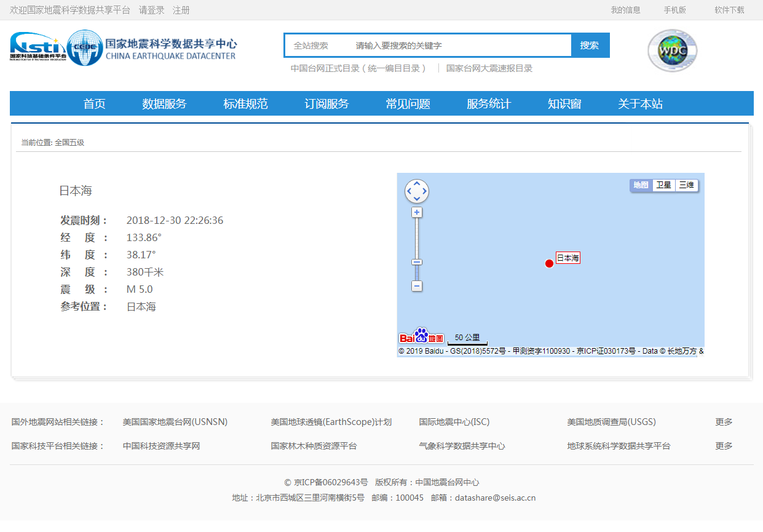Click the red earthquake epicenter marker
763x532 pixels.
[550, 263]
